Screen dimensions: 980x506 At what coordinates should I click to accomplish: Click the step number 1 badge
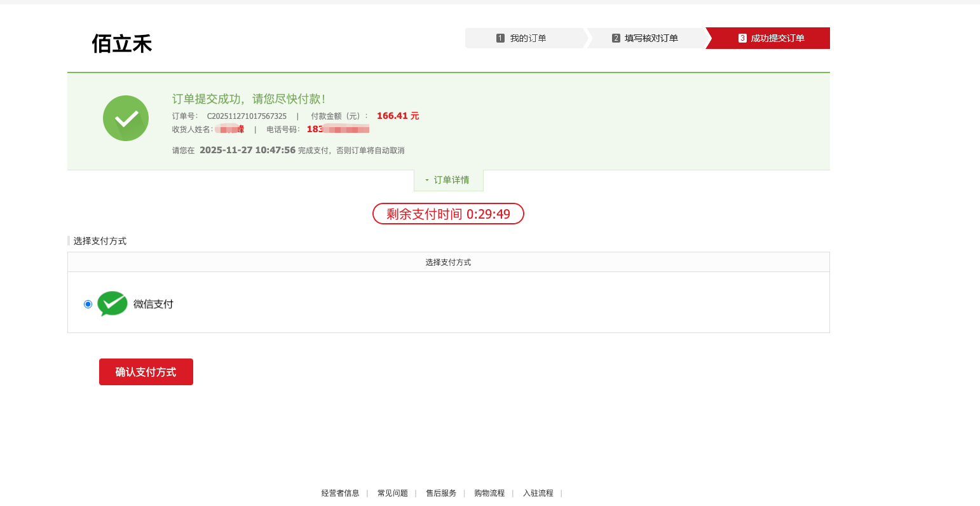click(500, 38)
